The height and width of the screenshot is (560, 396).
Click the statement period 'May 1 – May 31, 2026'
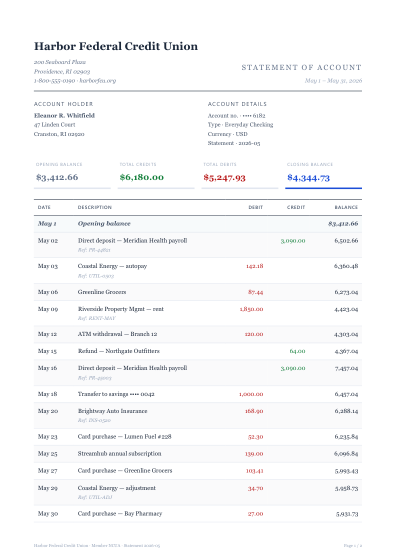[333, 81]
